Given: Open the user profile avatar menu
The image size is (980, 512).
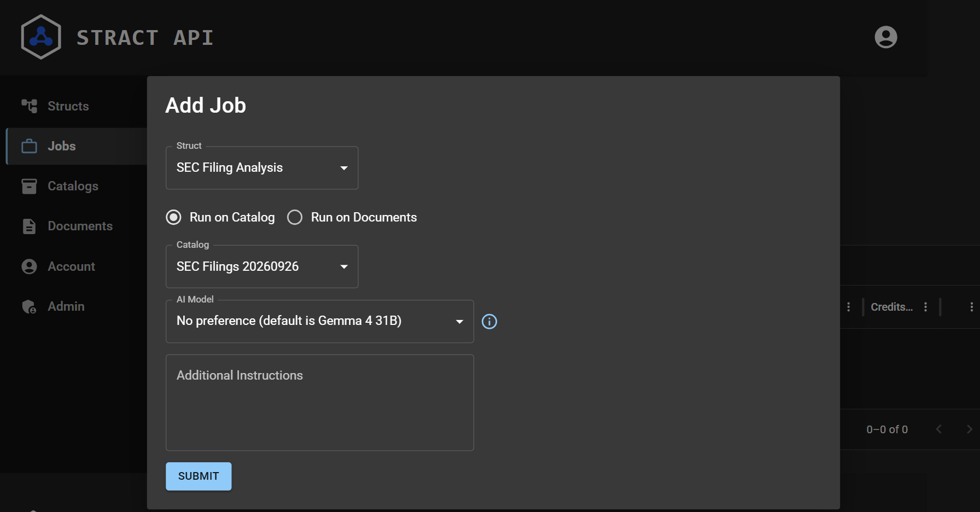Looking at the screenshot, I should point(886,37).
